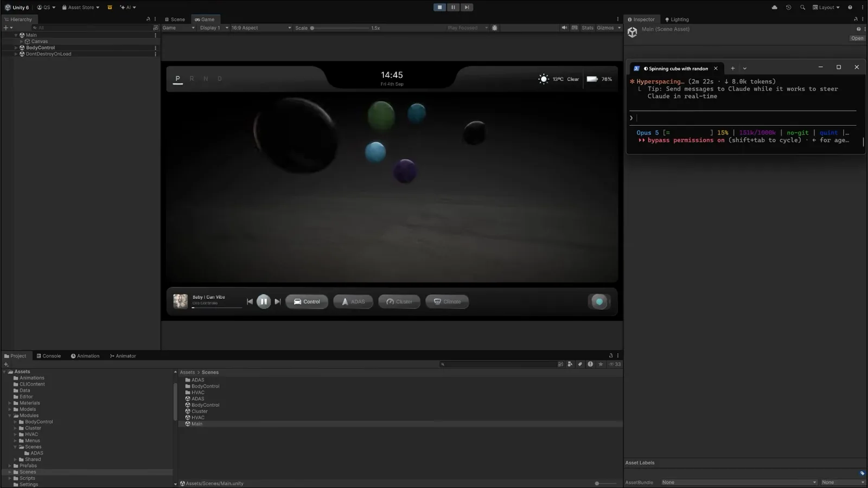Click the Hierarchy search field
Image resolution: width=868 pixels, height=488 pixels.
click(x=92, y=28)
